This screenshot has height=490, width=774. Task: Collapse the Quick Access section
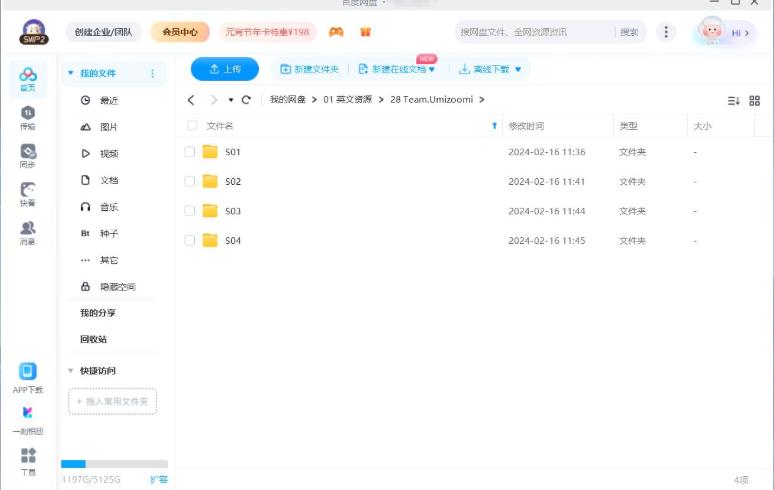point(71,371)
